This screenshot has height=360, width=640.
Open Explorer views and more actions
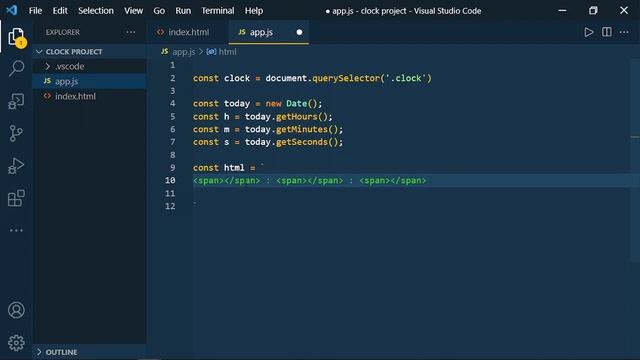tap(131, 32)
